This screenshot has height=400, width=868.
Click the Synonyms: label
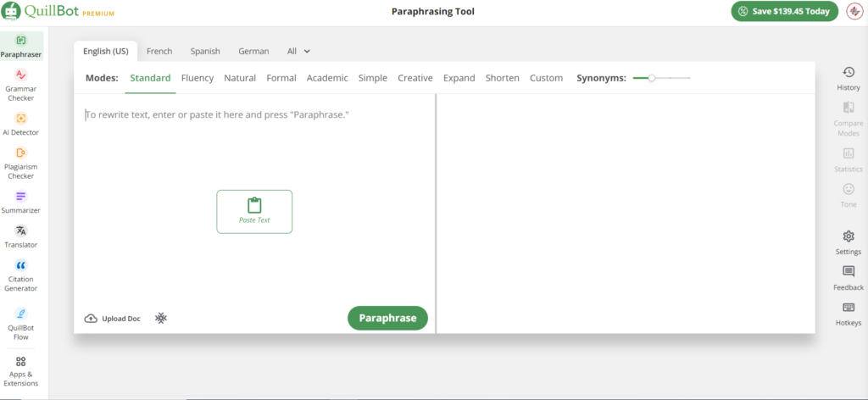(x=601, y=78)
